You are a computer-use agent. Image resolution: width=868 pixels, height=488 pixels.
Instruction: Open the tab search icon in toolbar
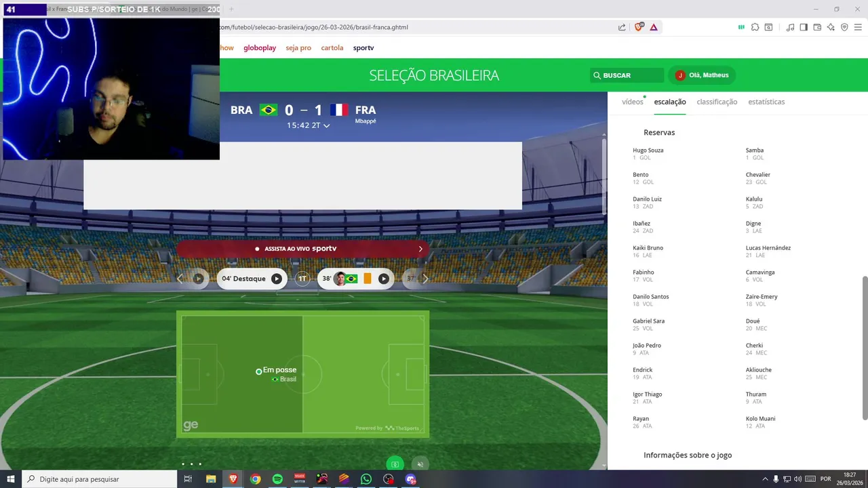pos(768,27)
